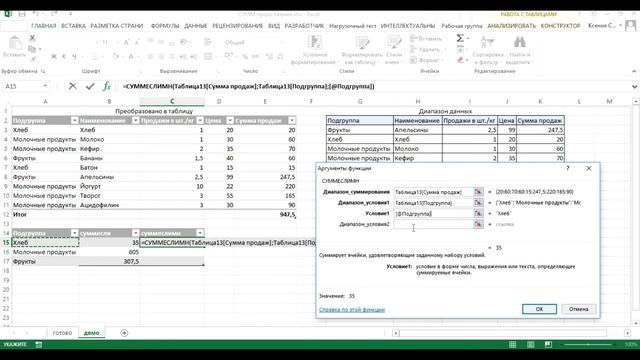Screen dimensions: 640x360
Task: Open the суммесли column filter dropdown
Action: point(135,233)
